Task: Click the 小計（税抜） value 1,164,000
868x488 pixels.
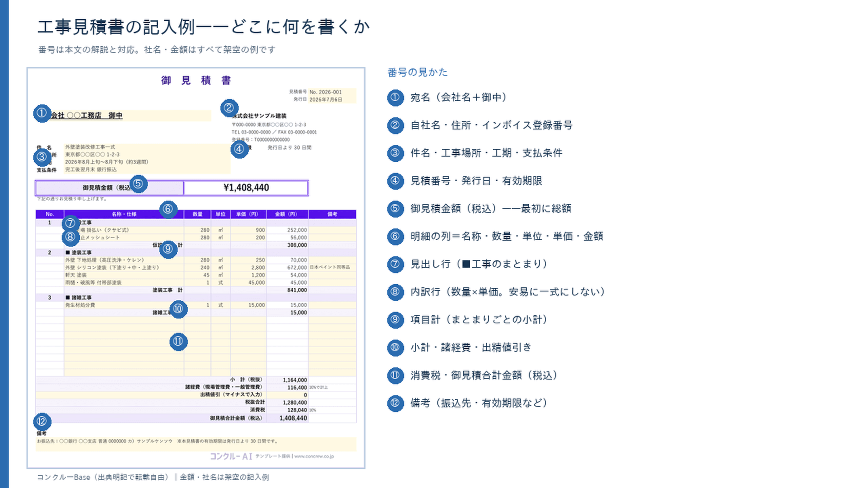Action: (x=295, y=380)
